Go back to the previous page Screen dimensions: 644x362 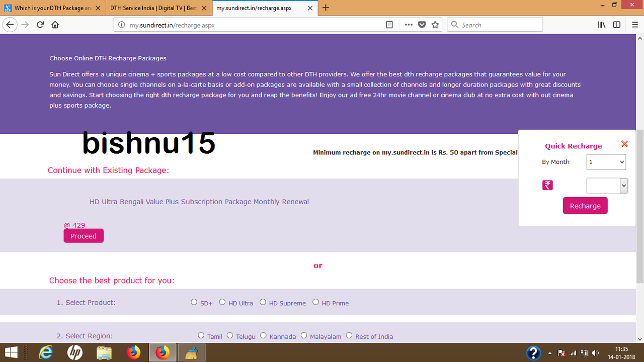[10, 25]
